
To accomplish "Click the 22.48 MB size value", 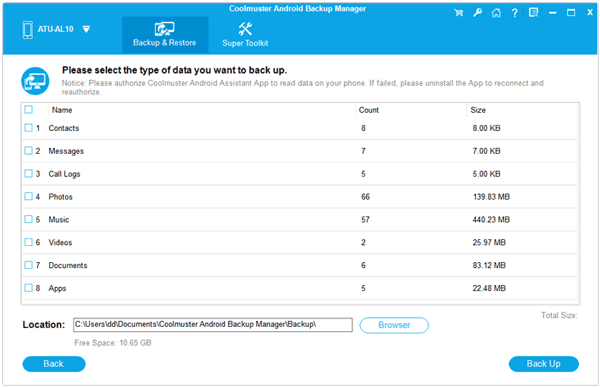I will (x=489, y=288).
